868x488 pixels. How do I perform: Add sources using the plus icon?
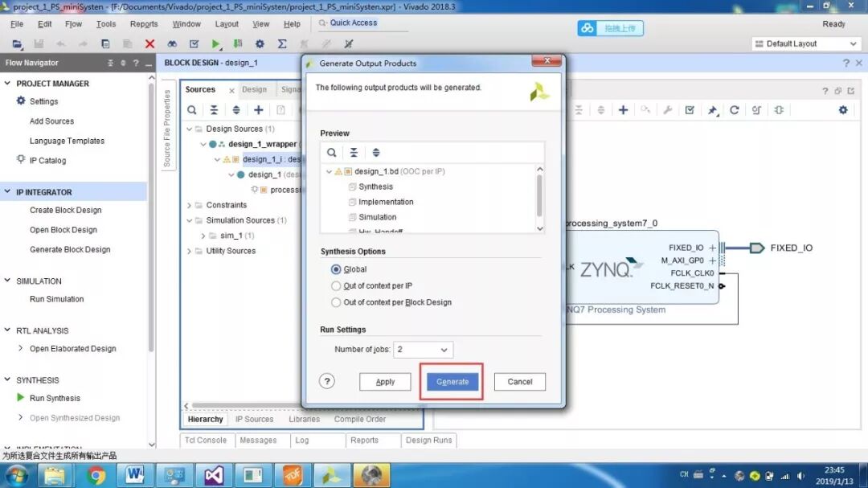pos(259,109)
